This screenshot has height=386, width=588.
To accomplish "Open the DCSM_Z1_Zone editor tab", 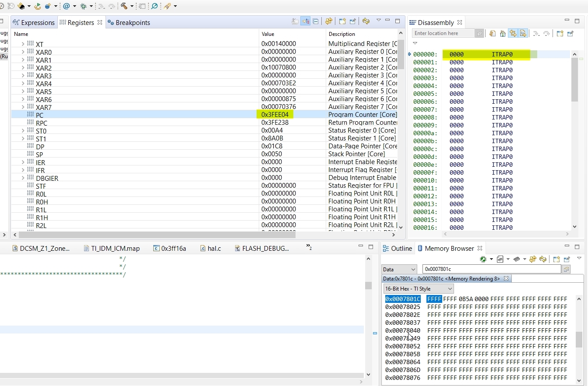I will click(41, 248).
